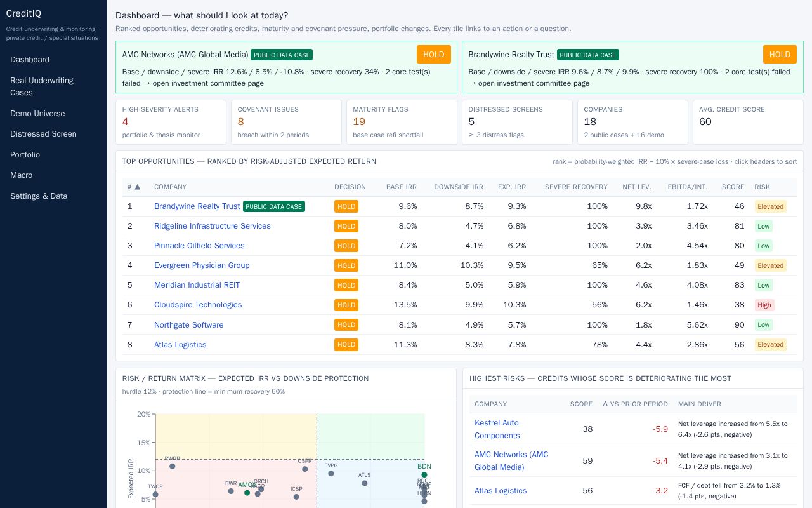Select the ATLS dot in the risk matrix
812x508 pixels.
click(x=365, y=483)
